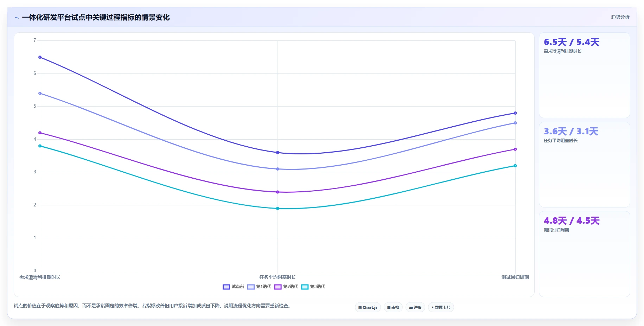Open the 6.5天 / 5.4天 data card
644x326 pixels.
(x=584, y=75)
